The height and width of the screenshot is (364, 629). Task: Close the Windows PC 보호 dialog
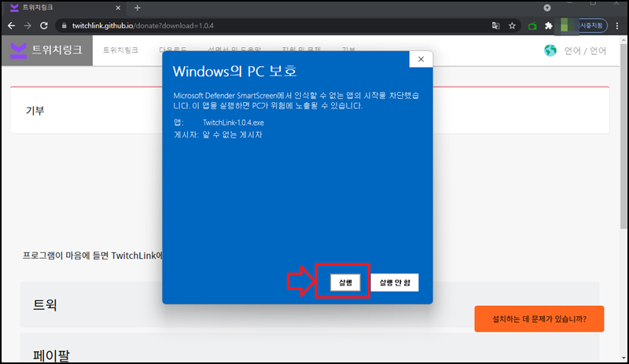tap(421, 60)
